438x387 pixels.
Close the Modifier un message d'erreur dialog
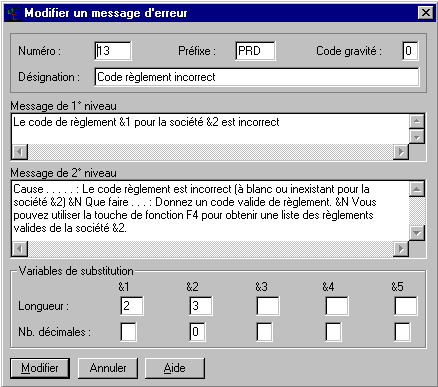tap(426, 13)
